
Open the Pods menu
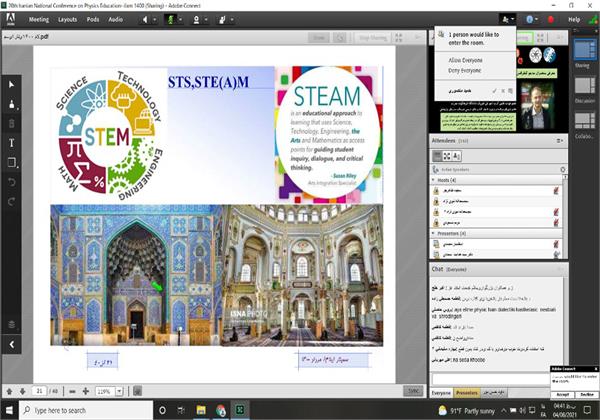click(x=92, y=19)
